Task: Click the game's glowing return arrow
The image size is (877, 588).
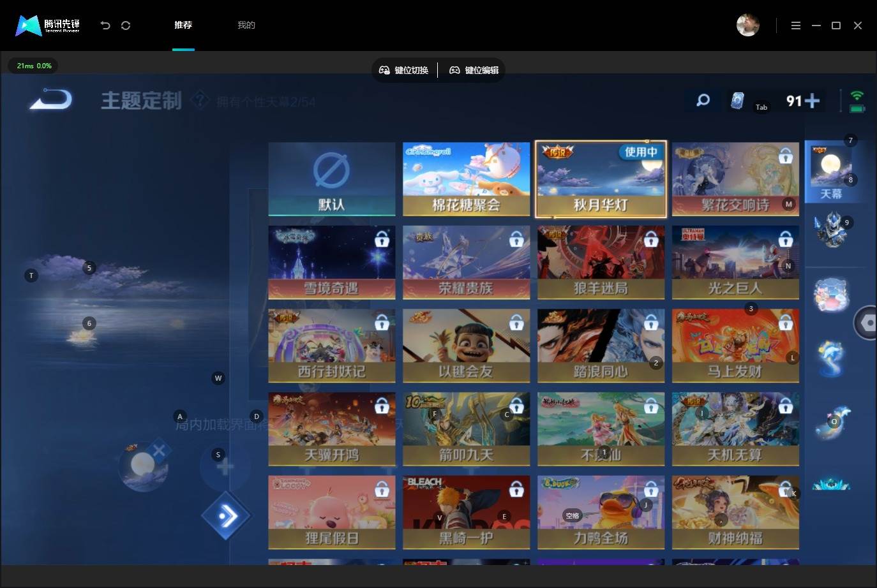Action: 51,100
